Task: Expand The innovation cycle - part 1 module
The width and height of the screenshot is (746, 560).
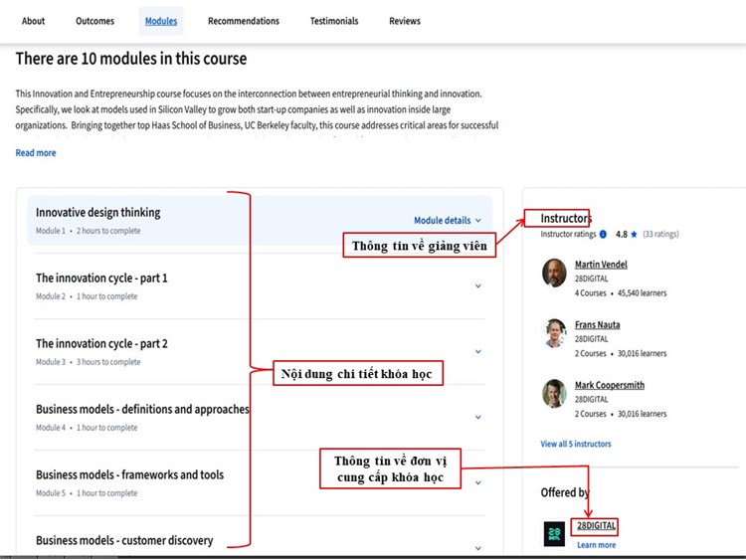Action: coord(477,286)
